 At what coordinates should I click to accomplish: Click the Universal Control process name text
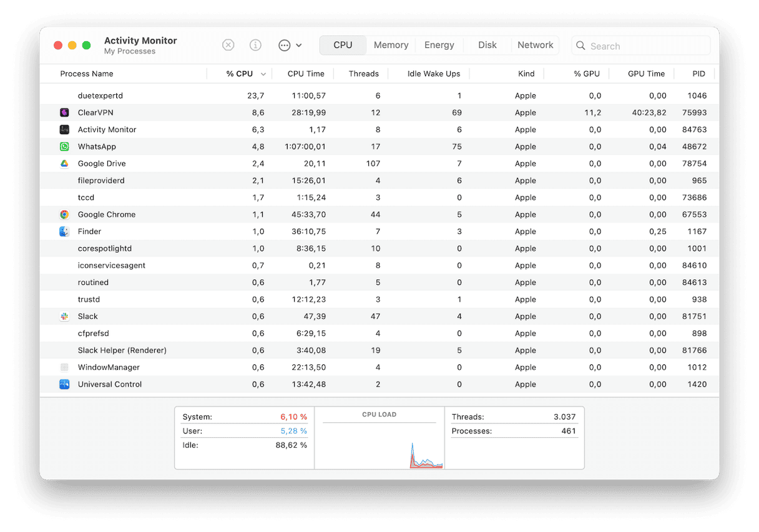[110, 384]
